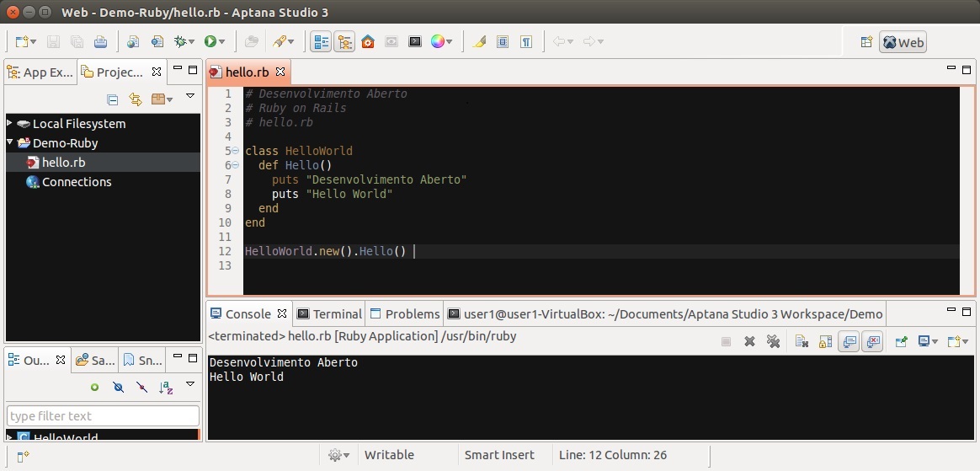Pin the console view
Screen dimensions: 980x471
[x=902, y=341]
